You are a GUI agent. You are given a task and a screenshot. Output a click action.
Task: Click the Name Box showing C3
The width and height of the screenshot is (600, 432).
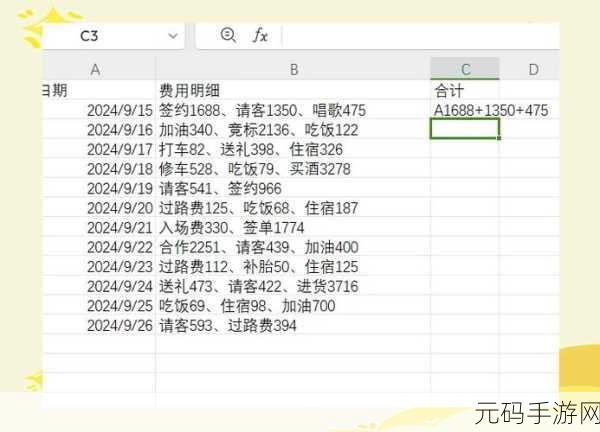tap(113, 36)
